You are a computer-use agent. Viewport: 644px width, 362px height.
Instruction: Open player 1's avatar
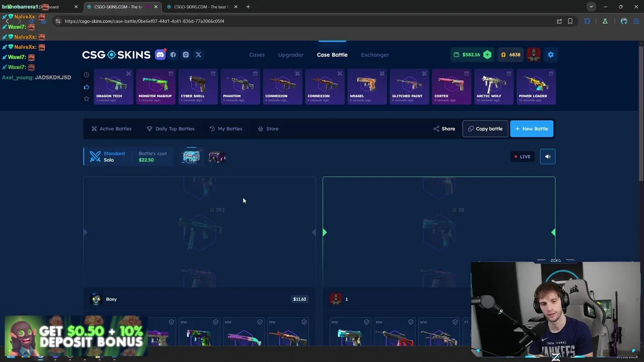(336, 299)
